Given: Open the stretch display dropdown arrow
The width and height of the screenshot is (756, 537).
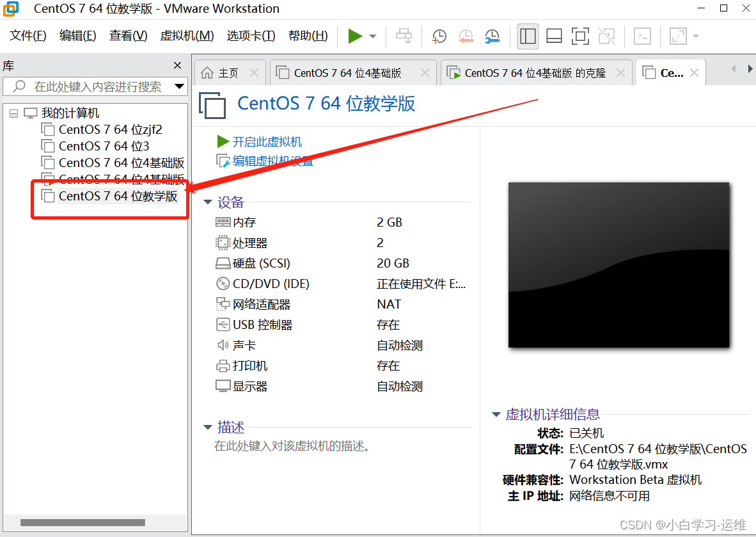Looking at the screenshot, I should 696,36.
